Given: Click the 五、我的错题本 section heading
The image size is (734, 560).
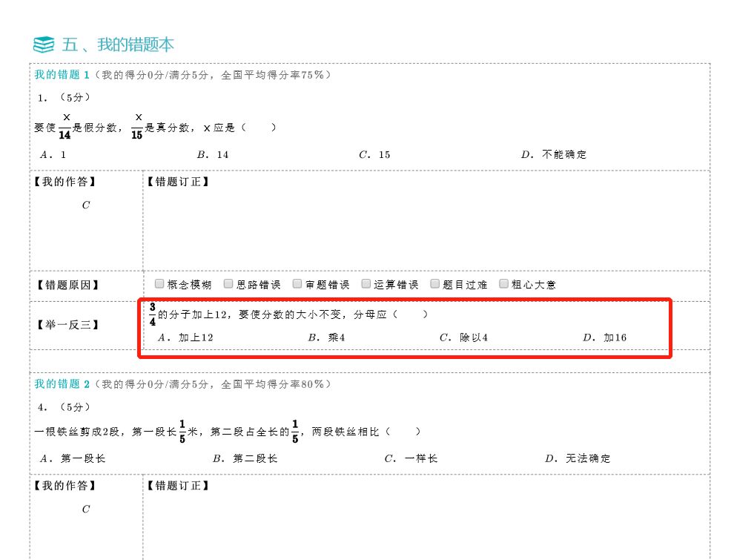Looking at the screenshot, I should coord(118,45).
